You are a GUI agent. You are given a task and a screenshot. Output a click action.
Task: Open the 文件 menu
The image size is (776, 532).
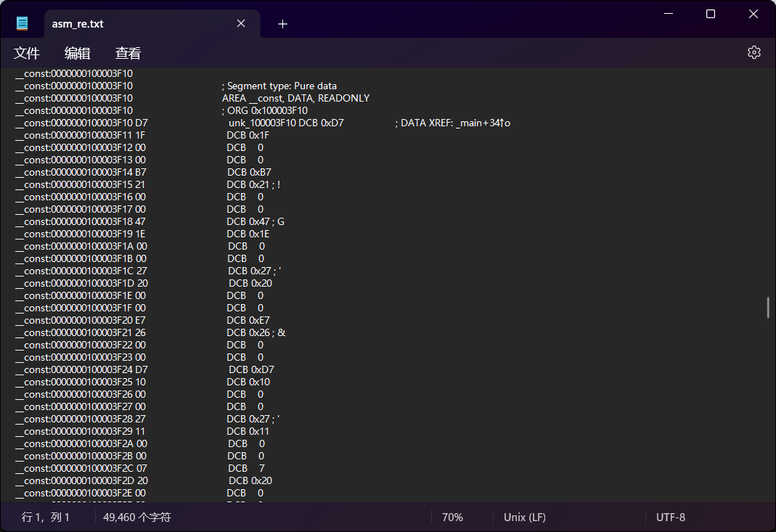tap(27, 53)
